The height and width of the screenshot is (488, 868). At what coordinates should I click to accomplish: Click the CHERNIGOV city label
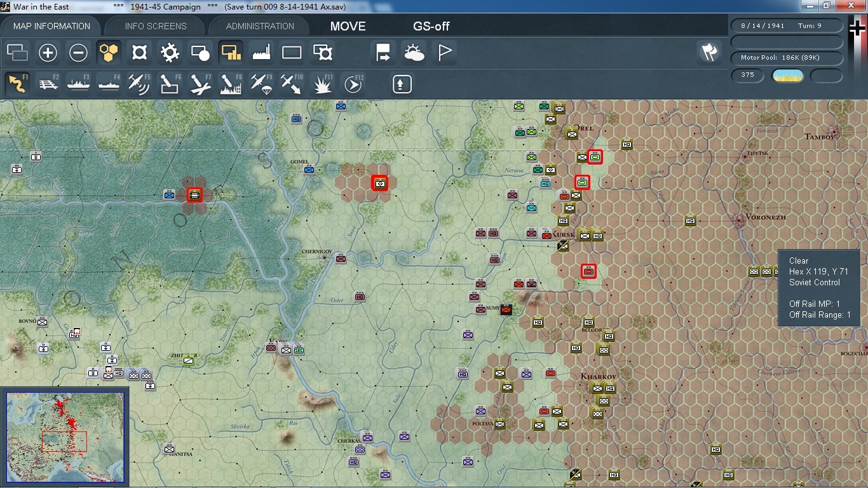(x=317, y=252)
